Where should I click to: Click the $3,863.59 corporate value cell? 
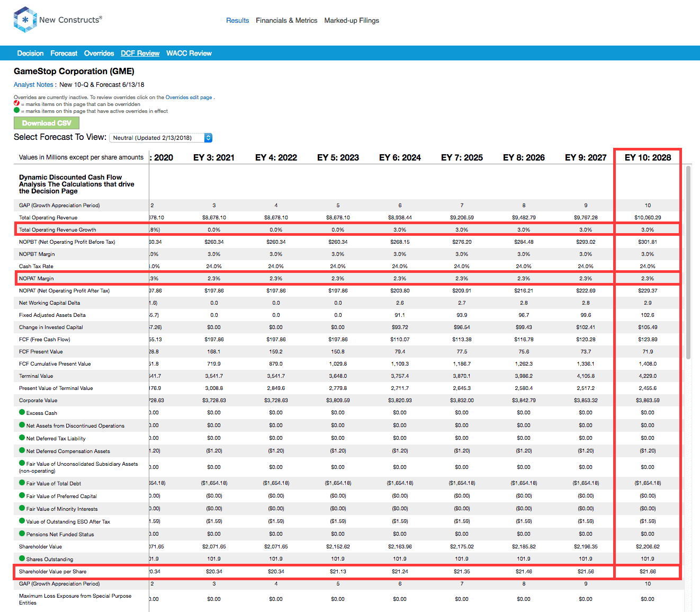(x=648, y=401)
